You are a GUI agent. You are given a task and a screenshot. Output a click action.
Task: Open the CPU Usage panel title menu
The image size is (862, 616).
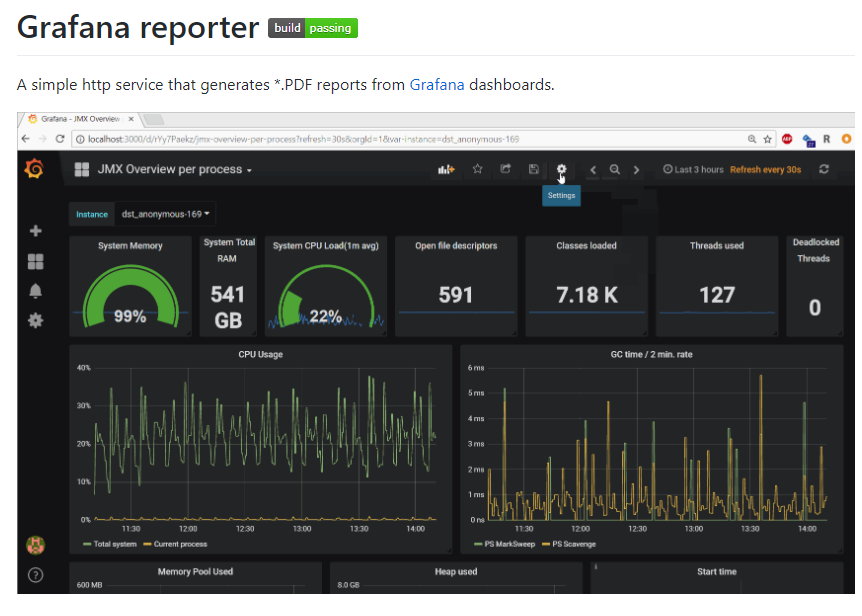tap(261, 354)
